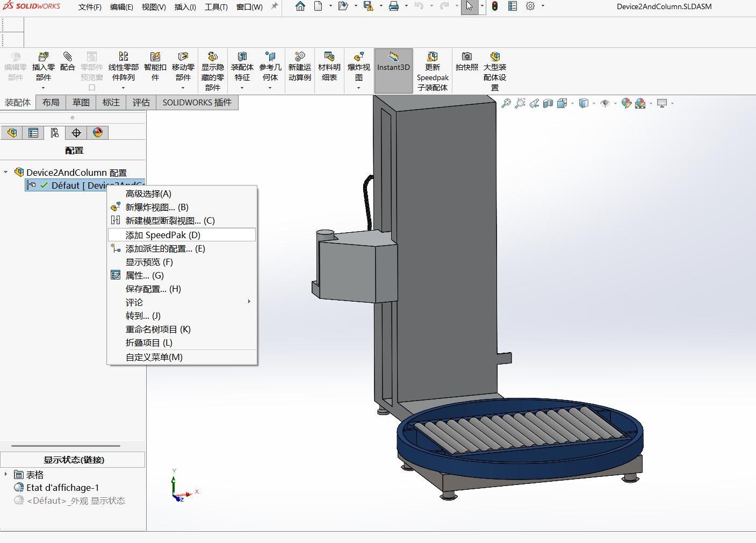Click 显示隐藏的零部件 (Show Hidden Components) tool
Screen dimensions: 756x543
213,71
